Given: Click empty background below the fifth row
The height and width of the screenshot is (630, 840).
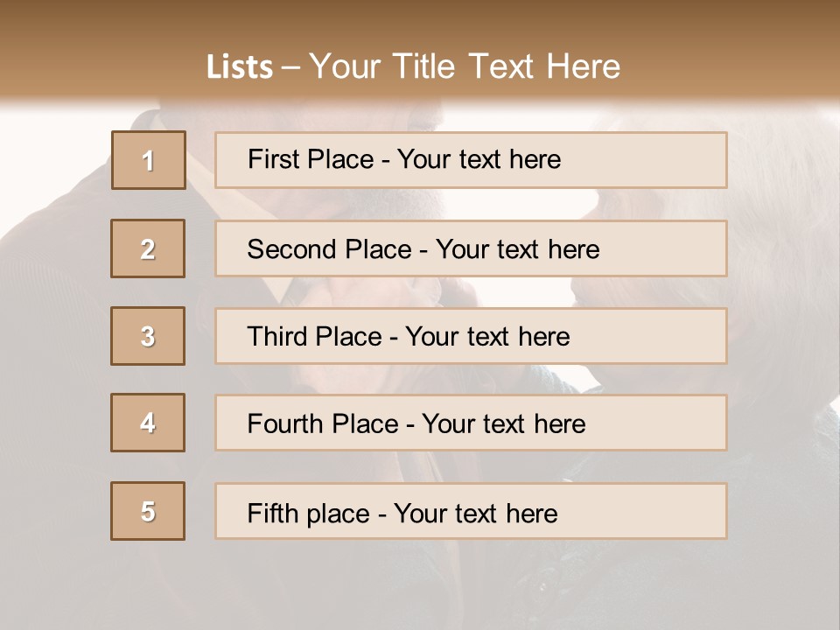Looking at the screenshot, I should tap(420, 586).
